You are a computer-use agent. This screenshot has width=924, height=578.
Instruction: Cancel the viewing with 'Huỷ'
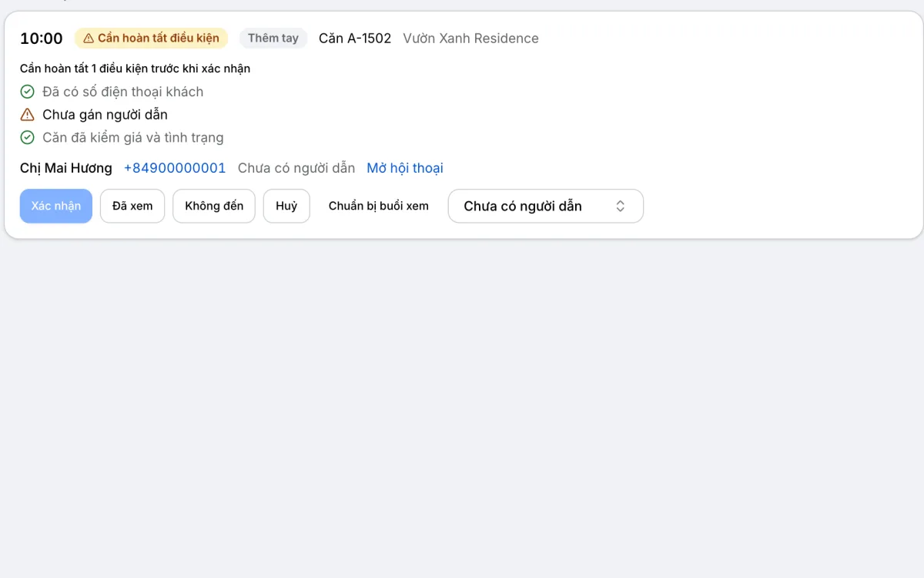coord(286,207)
